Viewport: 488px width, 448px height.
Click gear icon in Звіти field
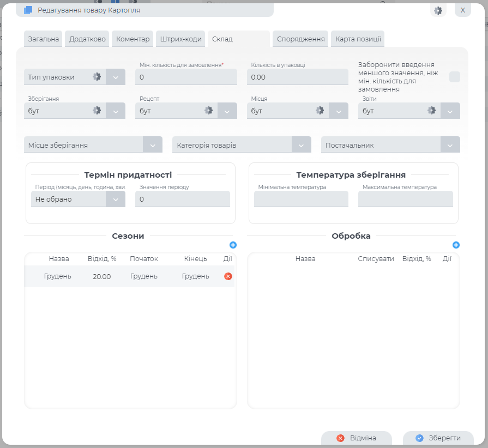(x=431, y=111)
